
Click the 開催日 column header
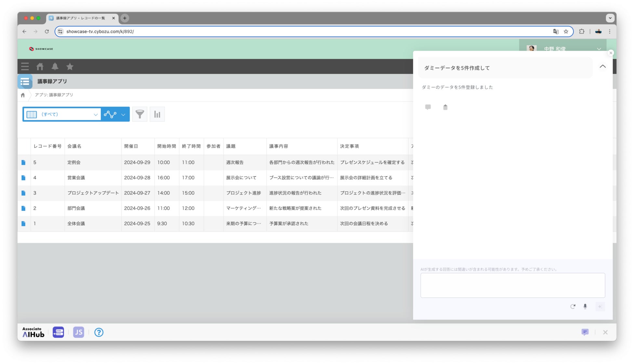[x=131, y=146]
